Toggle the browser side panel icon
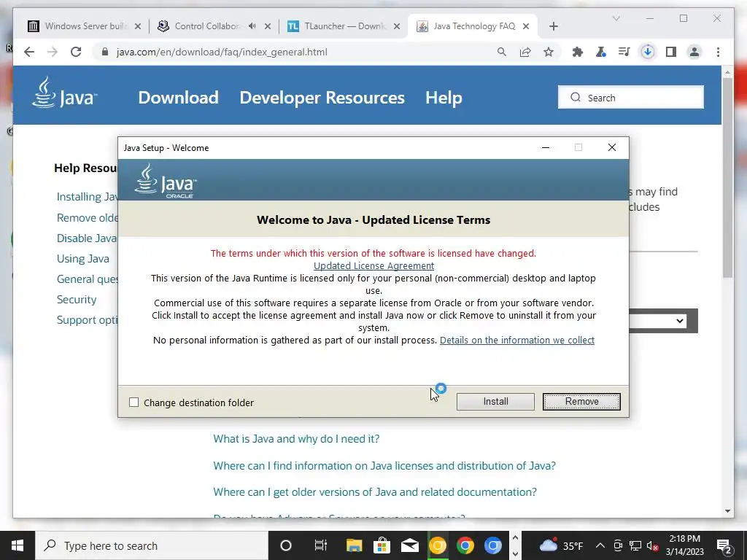The image size is (747, 560). pos(671,52)
